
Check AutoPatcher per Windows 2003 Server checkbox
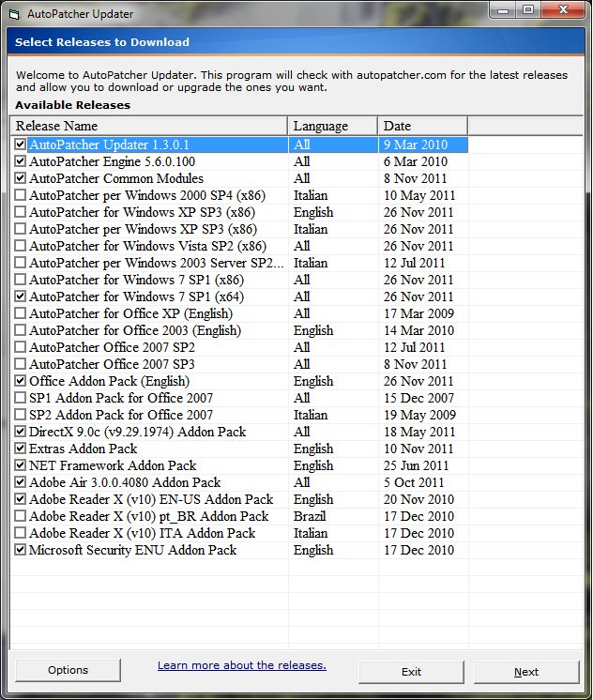pyautogui.click(x=20, y=263)
